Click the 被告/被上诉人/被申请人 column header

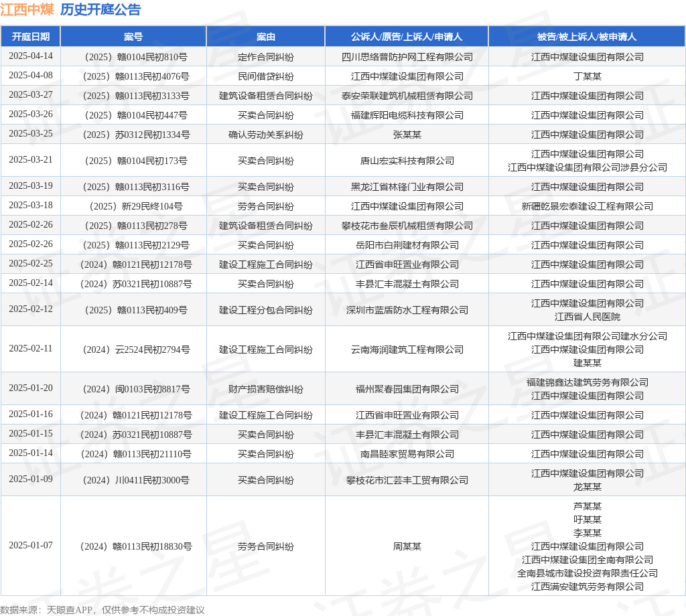pyautogui.click(x=587, y=37)
